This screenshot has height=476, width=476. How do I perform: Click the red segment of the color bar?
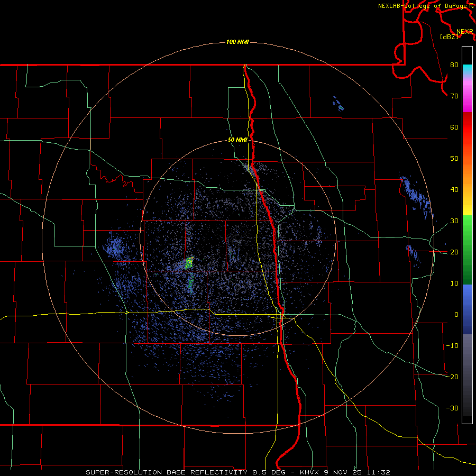point(467,127)
